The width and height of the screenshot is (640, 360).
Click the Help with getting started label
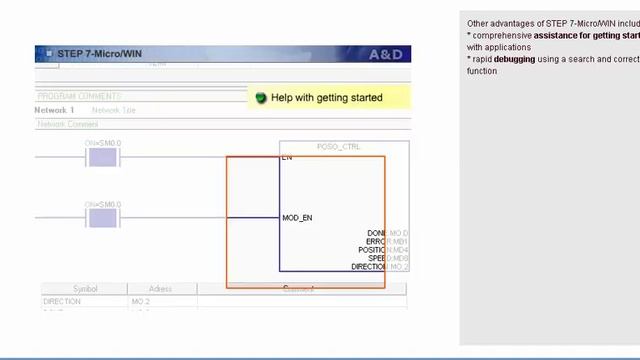pyautogui.click(x=327, y=98)
